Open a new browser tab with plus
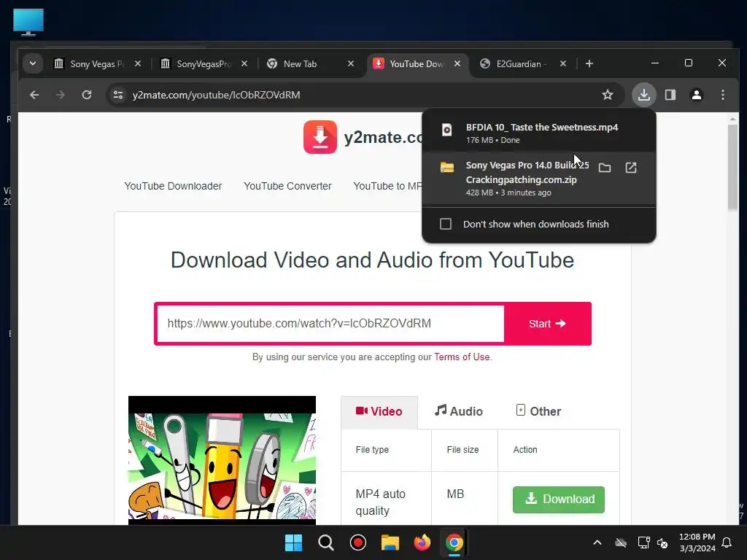The width and height of the screenshot is (747, 560). 589,64
